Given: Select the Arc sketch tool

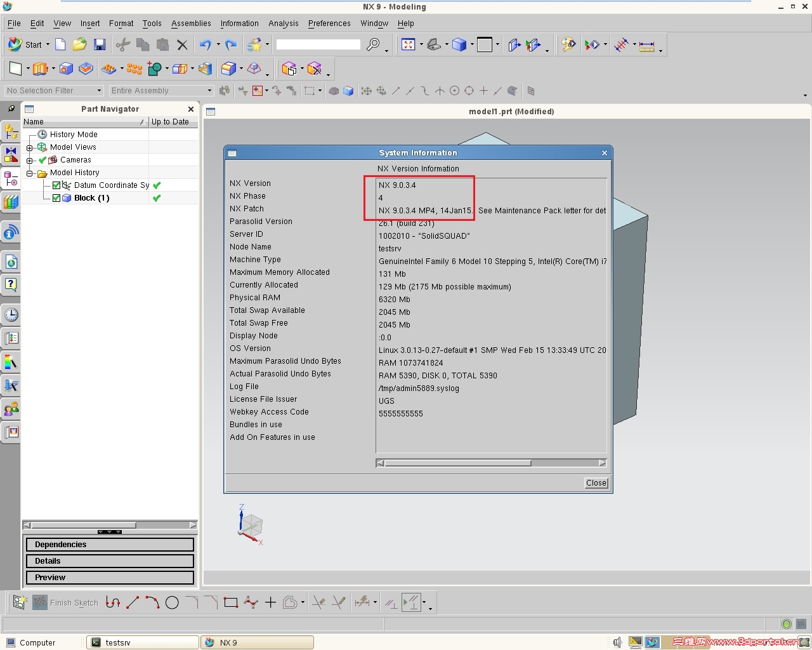Looking at the screenshot, I should coord(152,602).
